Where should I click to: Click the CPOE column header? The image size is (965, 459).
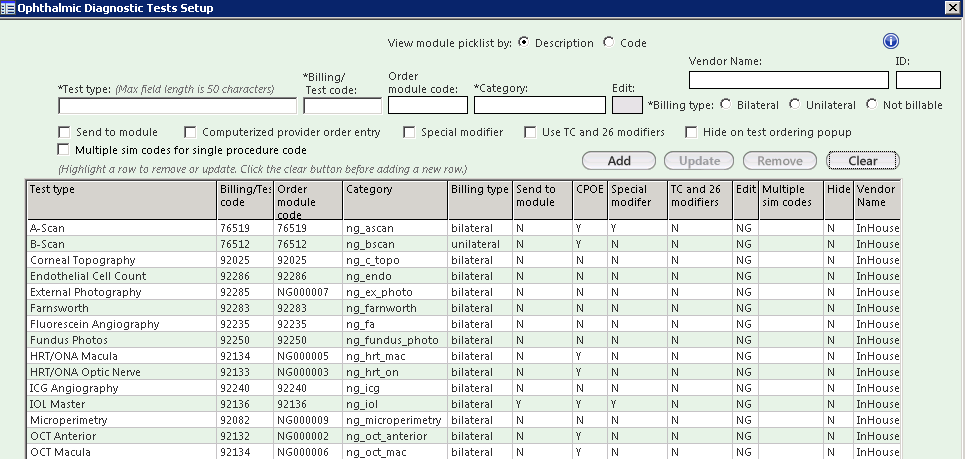click(590, 200)
